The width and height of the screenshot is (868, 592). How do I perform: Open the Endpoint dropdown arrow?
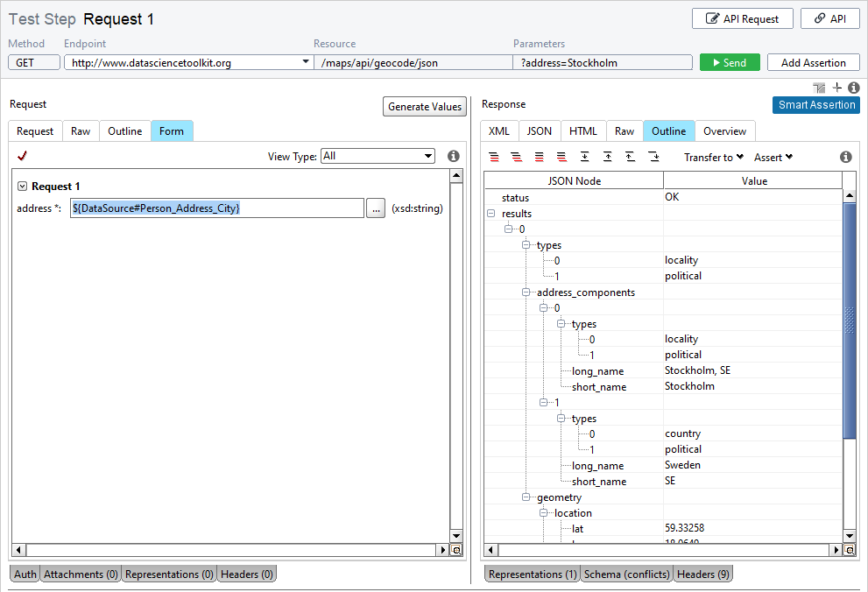tap(306, 62)
